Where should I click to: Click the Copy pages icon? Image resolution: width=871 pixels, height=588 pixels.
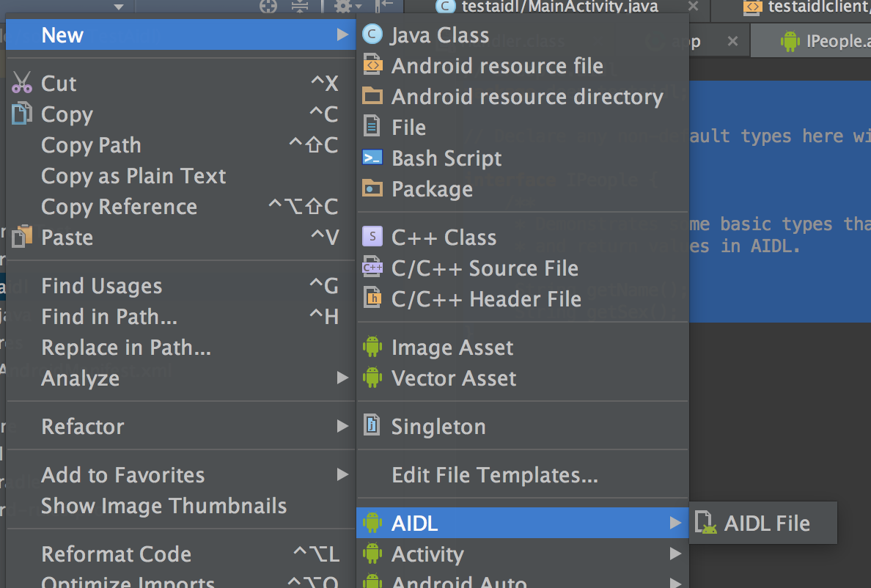click(x=22, y=113)
